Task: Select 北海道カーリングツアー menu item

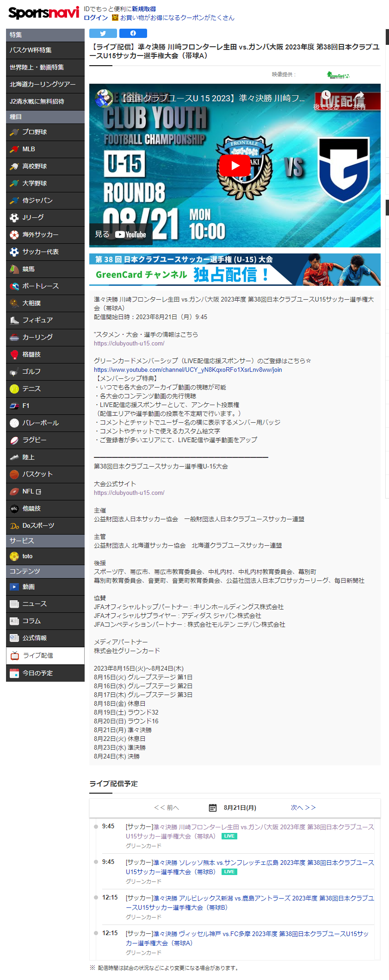Action: pyautogui.click(x=45, y=85)
